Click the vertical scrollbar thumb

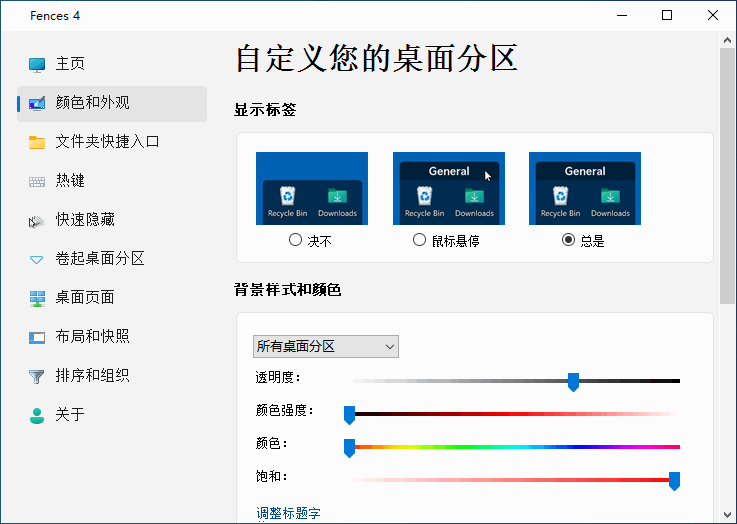pos(728,176)
